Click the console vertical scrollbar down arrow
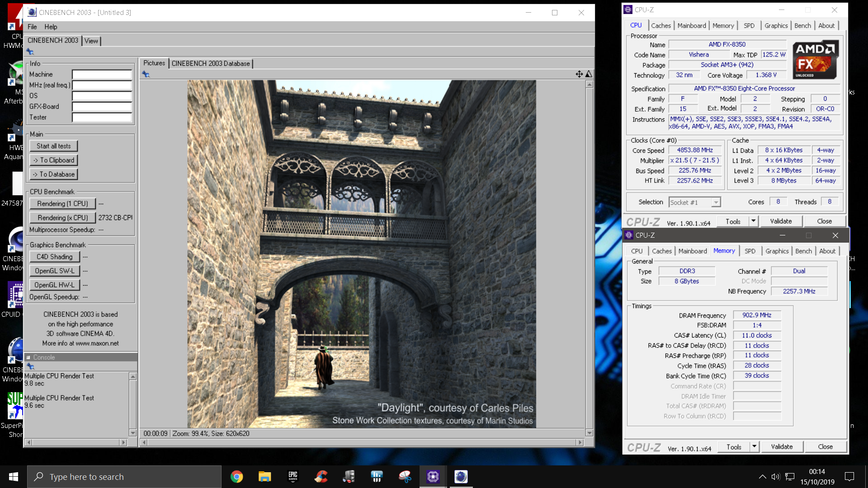868x488 pixels. tap(133, 433)
